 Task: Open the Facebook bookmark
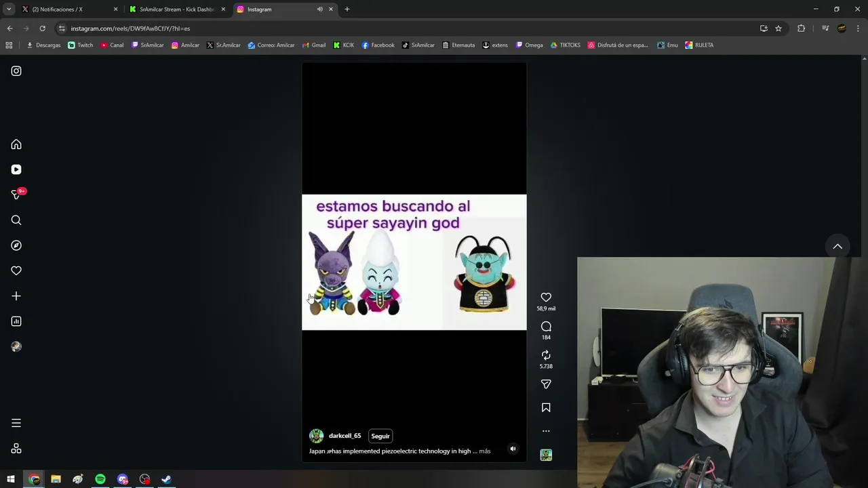(378, 45)
